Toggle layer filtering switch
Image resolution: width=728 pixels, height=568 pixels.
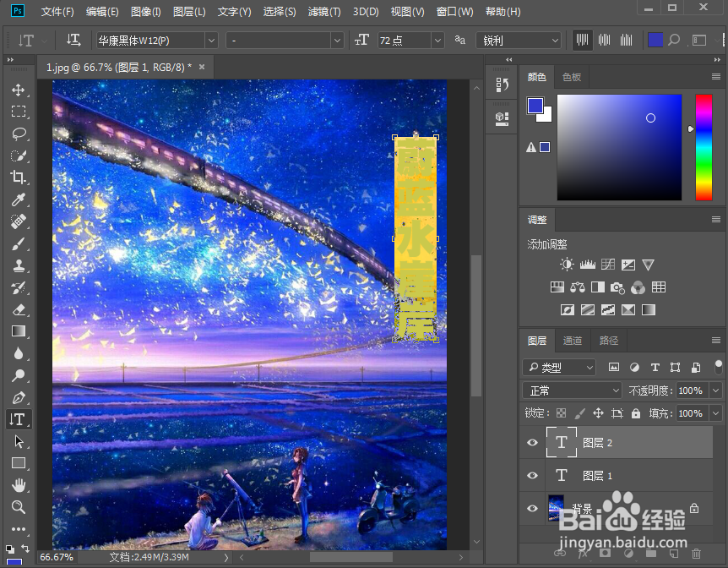point(718,367)
